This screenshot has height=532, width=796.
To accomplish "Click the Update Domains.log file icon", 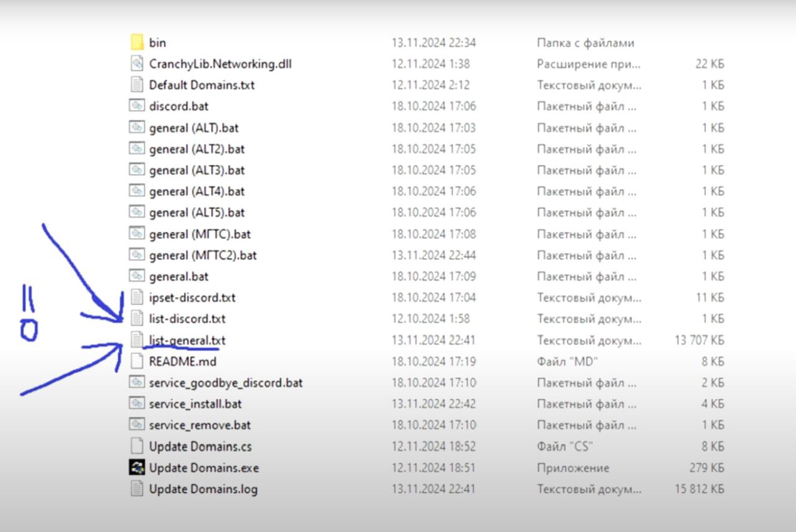I will (137, 488).
